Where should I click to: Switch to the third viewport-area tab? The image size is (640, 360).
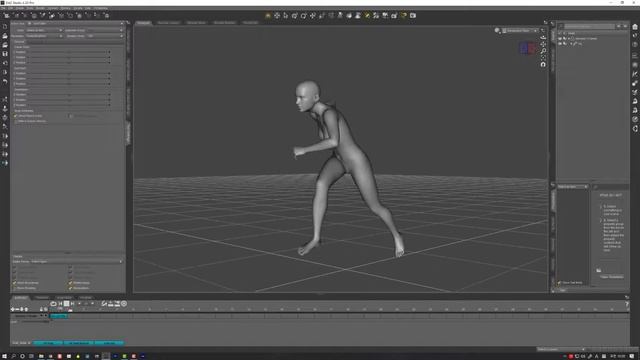point(196,23)
